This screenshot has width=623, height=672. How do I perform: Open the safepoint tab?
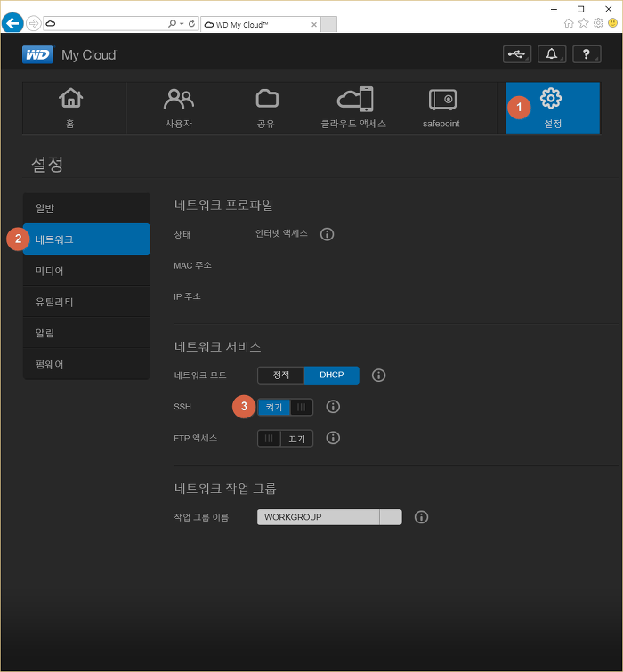click(x=441, y=108)
